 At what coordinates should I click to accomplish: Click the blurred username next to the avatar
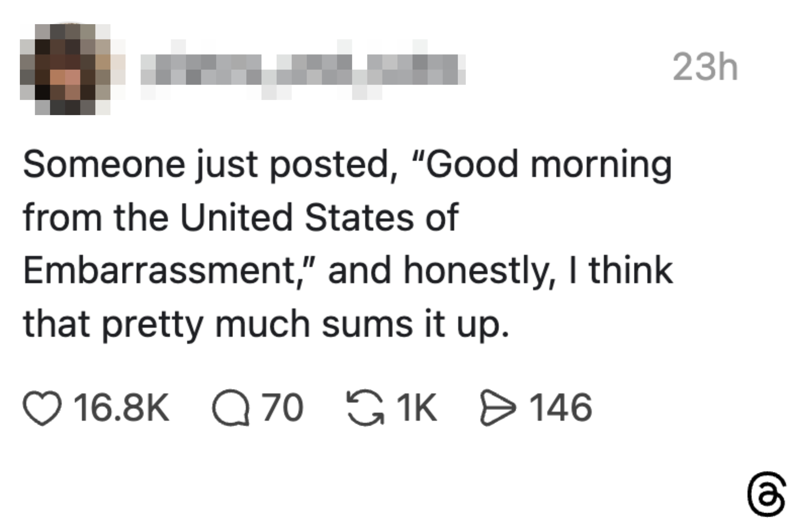[x=303, y=70]
